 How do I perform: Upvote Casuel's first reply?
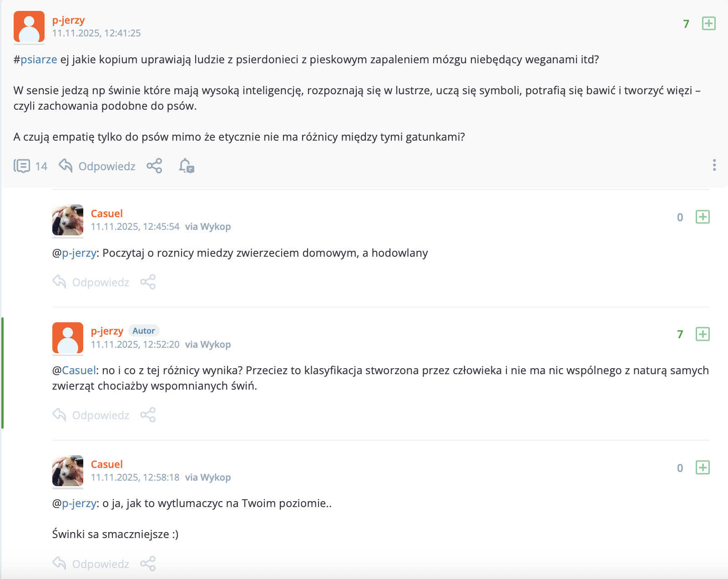coord(703,217)
